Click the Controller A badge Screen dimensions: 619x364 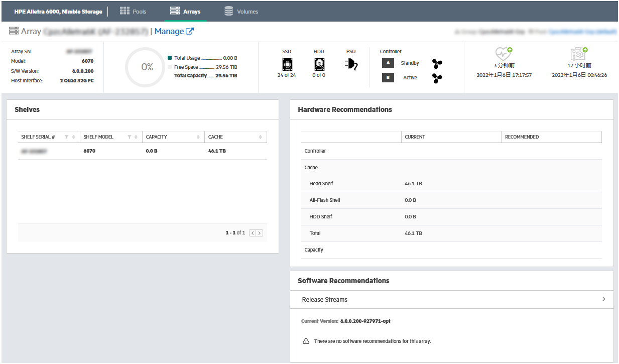(x=388, y=63)
